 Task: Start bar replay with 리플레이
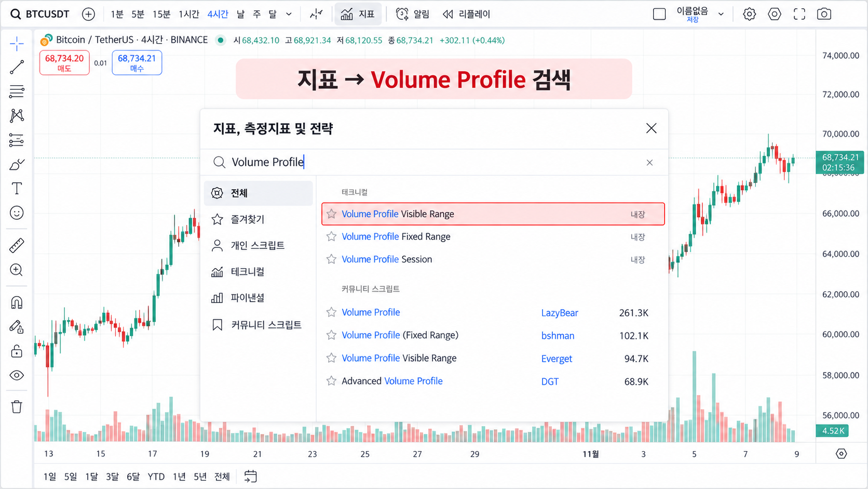pyautogui.click(x=466, y=14)
